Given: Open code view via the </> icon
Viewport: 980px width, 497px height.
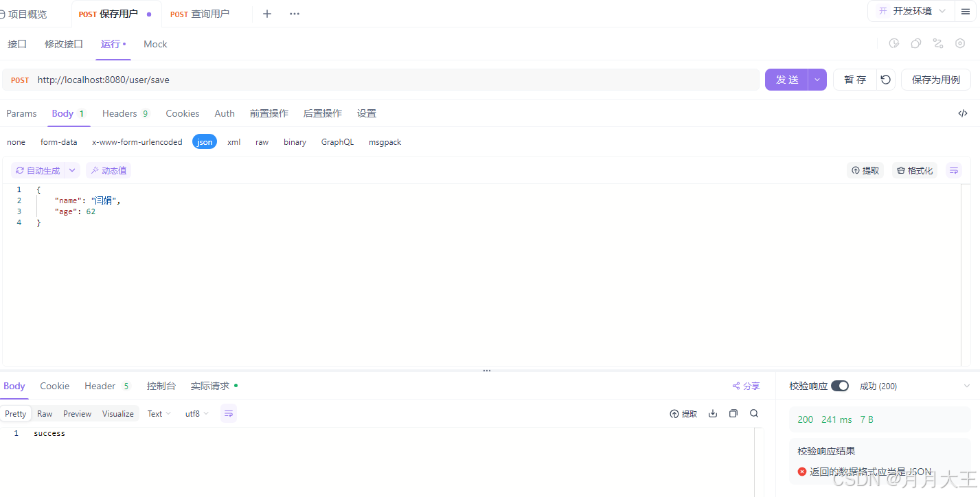Looking at the screenshot, I should (962, 113).
